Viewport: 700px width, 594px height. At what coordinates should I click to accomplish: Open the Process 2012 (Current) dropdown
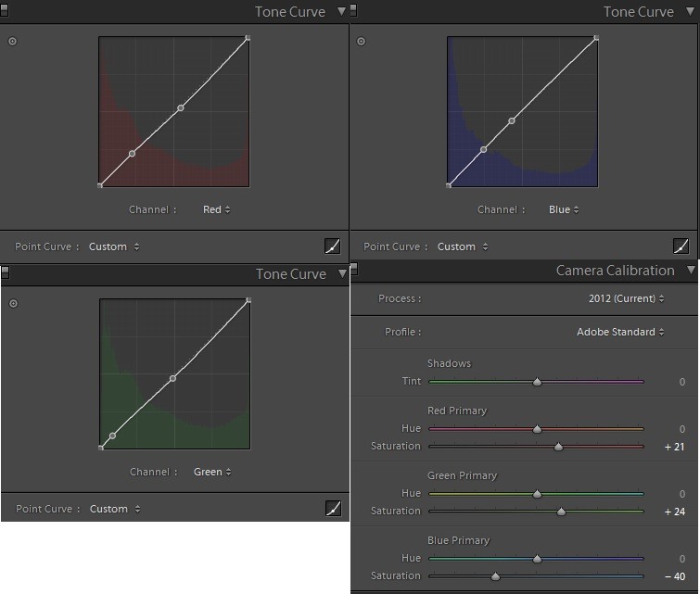[626, 298]
